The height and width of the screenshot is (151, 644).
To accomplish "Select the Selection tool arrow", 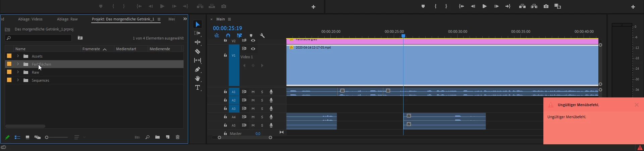I will (x=198, y=24).
